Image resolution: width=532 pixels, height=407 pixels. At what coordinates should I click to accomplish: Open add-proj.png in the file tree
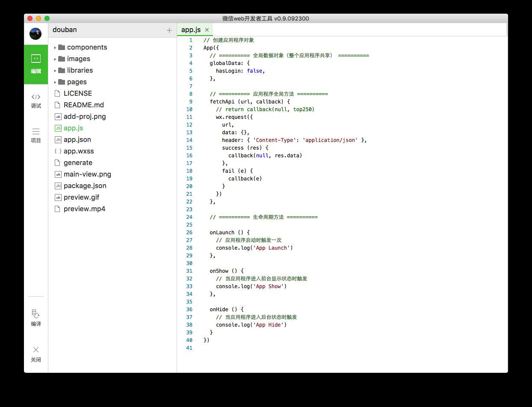click(x=85, y=116)
